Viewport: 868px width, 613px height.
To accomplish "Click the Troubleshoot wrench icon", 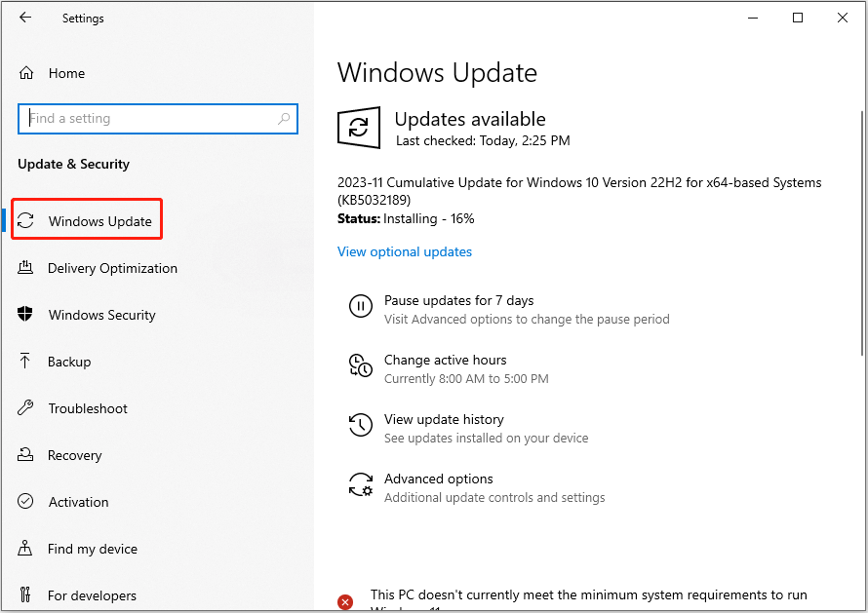I will pyautogui.click(x=25, y=407).
